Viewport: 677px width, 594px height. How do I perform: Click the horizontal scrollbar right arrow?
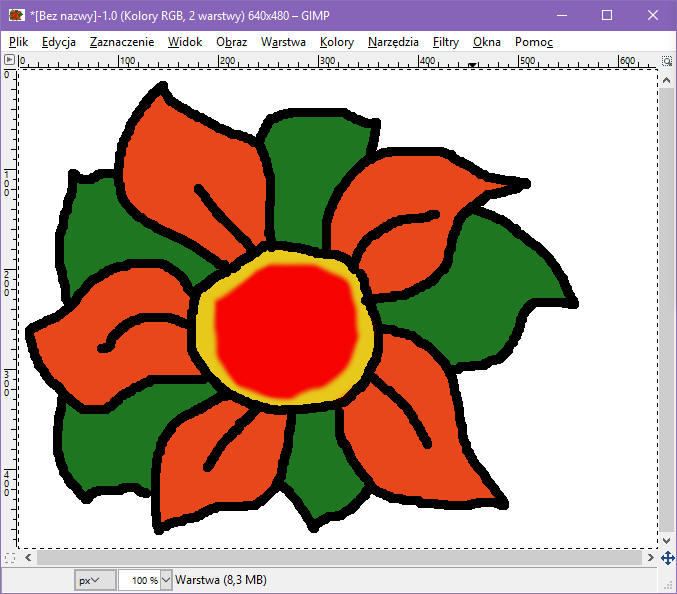point(650,557)
